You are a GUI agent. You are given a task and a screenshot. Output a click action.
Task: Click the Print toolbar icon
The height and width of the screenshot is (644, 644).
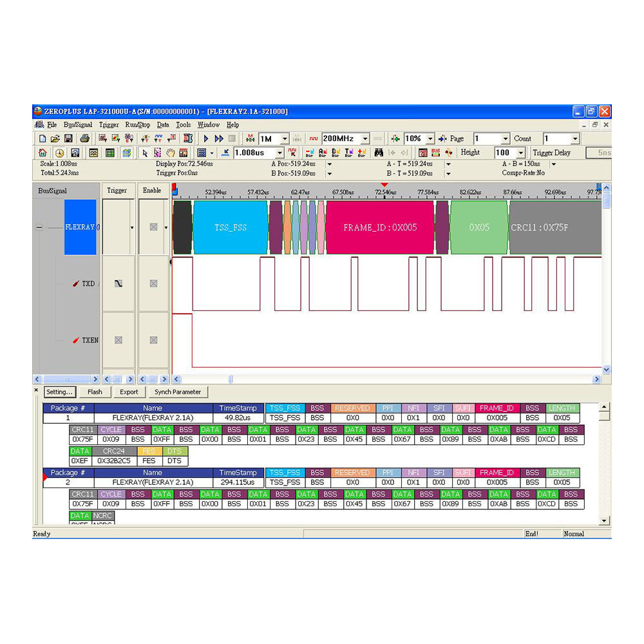[84, 138]
